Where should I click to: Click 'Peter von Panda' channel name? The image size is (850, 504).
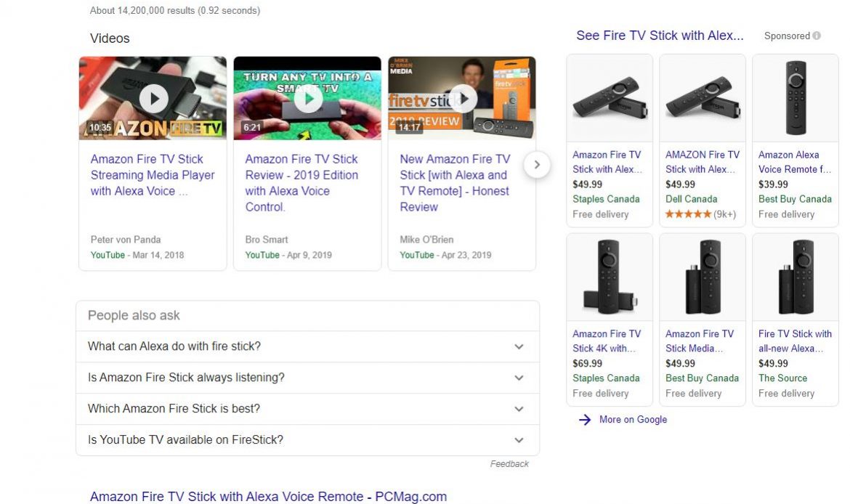126,240
